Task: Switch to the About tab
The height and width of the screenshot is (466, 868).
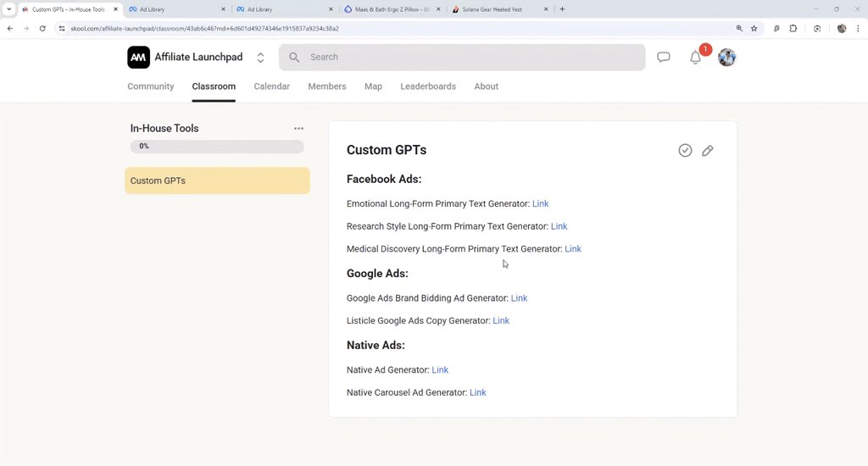Action: (x=486, y=86)
